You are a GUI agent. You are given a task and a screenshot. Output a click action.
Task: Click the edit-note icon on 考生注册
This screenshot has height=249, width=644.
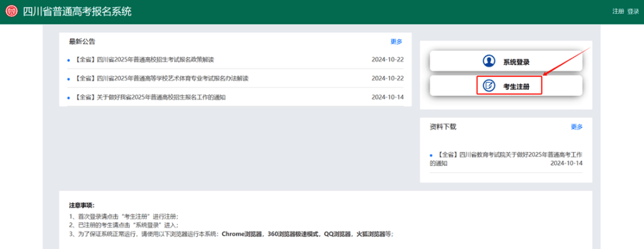tap(489, 86)
